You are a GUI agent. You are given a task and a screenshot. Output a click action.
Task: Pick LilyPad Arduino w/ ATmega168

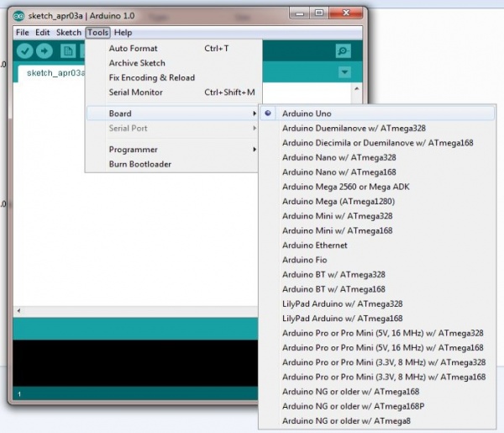coord(377,319)
